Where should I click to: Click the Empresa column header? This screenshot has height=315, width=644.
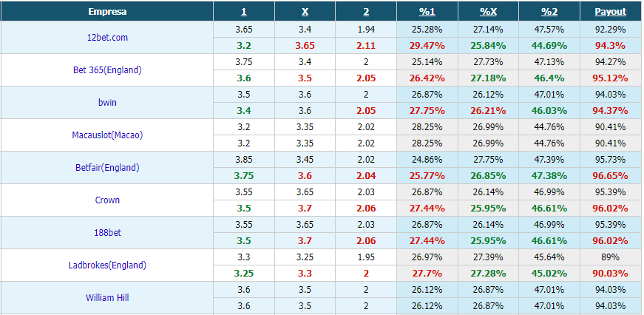107,12
